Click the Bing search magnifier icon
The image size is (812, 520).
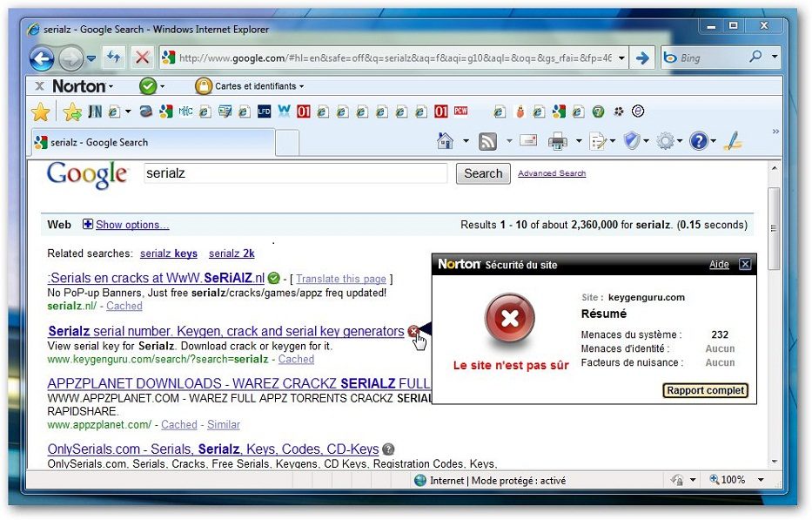[x=755, y=57]
